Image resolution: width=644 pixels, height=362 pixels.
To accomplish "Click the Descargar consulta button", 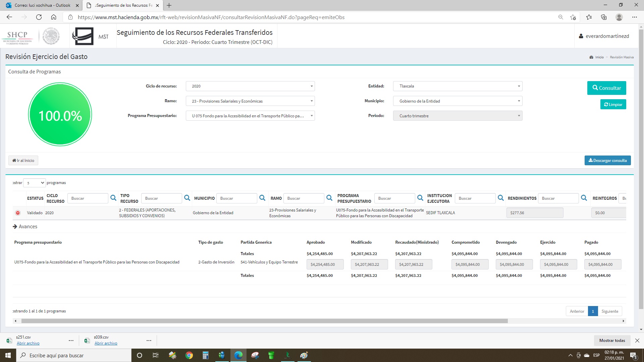I will coord(607,160).
